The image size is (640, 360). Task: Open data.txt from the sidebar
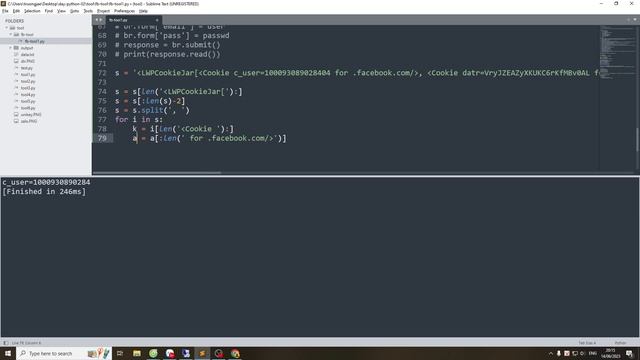(27, 55)
